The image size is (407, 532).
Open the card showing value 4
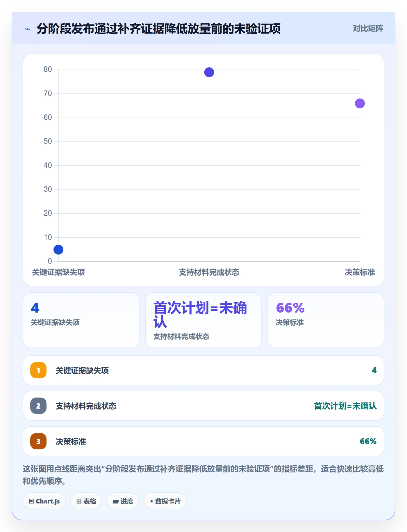click(81, 320)
